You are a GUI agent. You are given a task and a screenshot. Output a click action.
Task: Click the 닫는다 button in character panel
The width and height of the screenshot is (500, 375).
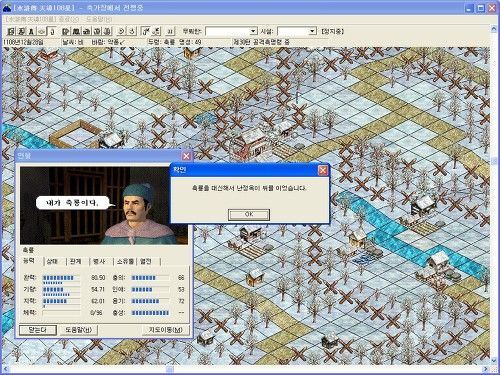coord(37,330)
